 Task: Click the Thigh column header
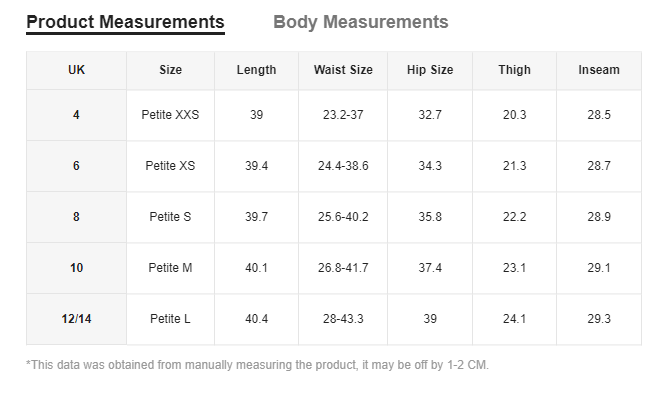(x=514, y=70)
